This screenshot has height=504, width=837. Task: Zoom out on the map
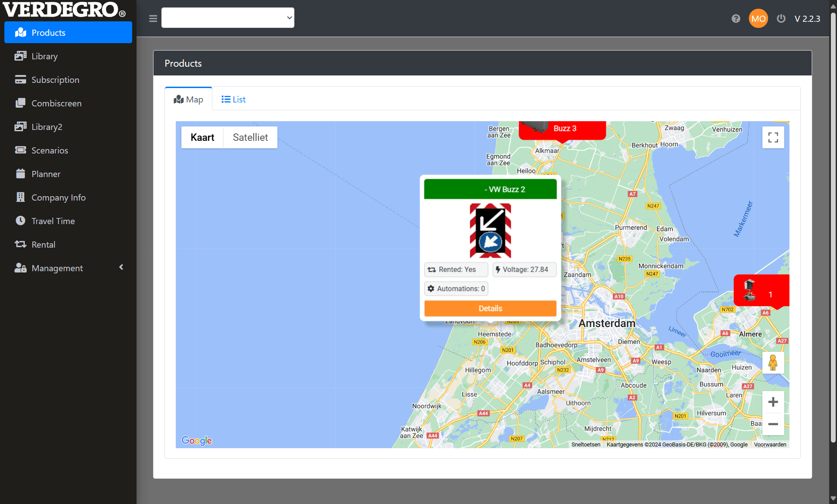[773, 424]
